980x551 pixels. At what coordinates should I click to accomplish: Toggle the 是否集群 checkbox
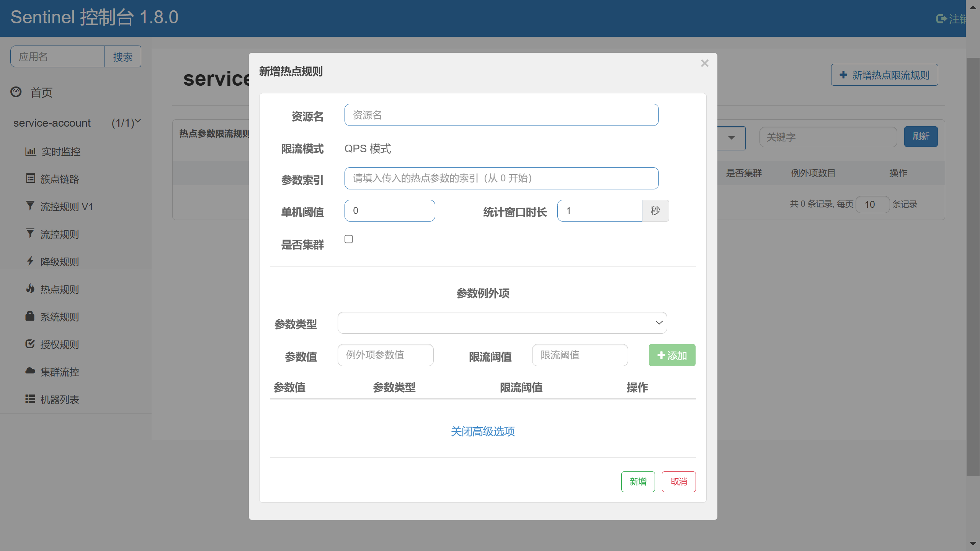(x=349, y=239)
